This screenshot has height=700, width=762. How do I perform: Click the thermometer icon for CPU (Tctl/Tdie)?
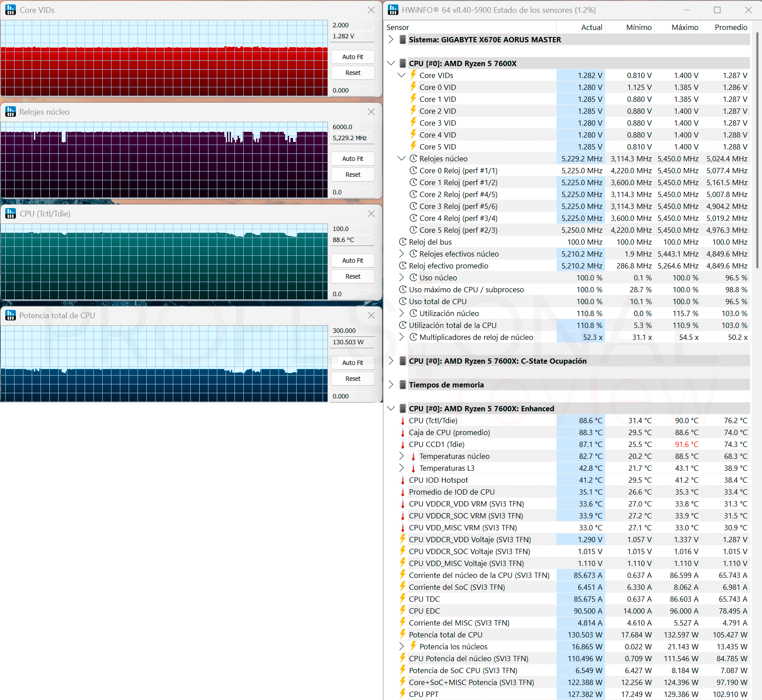click(x=403, y=421)
